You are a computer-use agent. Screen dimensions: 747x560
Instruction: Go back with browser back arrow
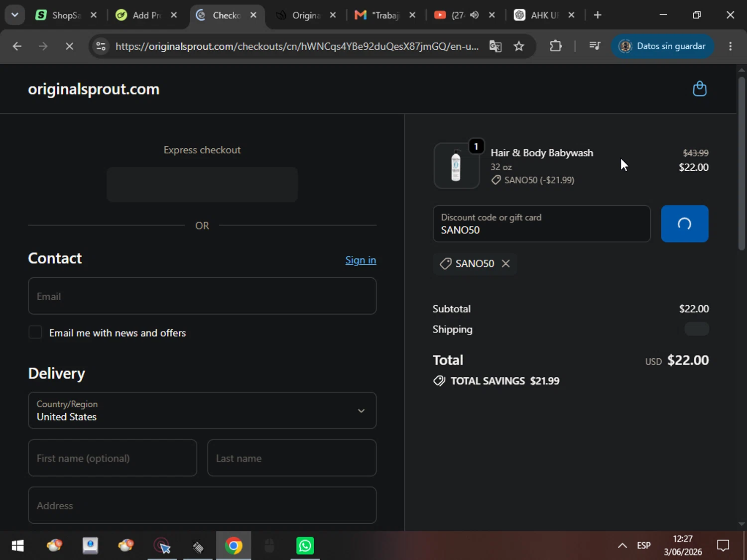[17, 46]
